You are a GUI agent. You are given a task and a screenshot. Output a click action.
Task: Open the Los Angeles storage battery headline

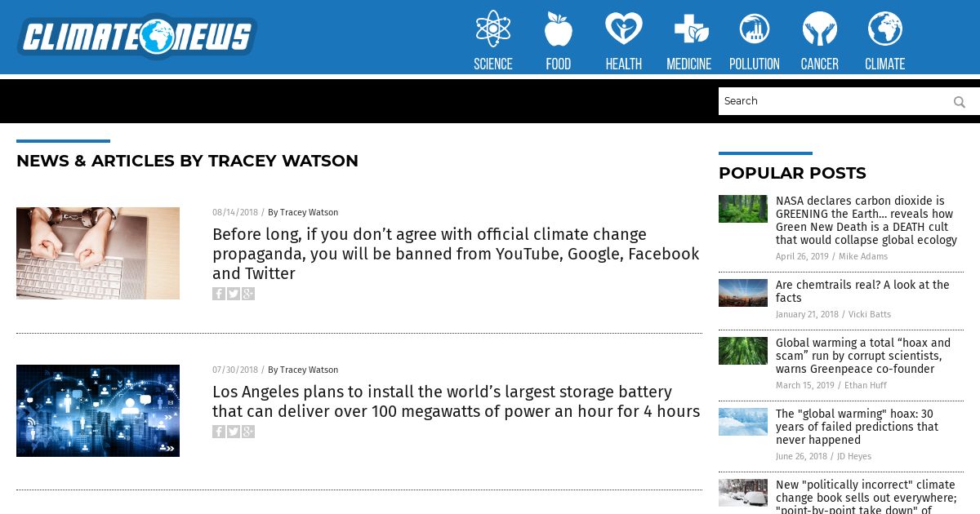pyautogui.click(x=456, y=401)
